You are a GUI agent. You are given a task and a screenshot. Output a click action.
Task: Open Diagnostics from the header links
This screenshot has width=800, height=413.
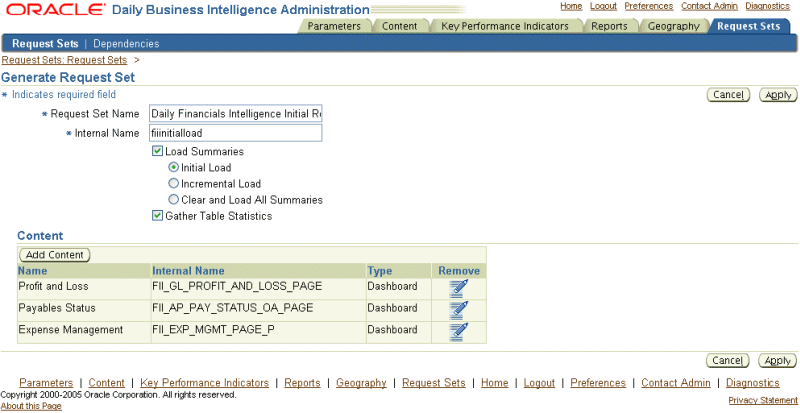(x=767, y=6)
